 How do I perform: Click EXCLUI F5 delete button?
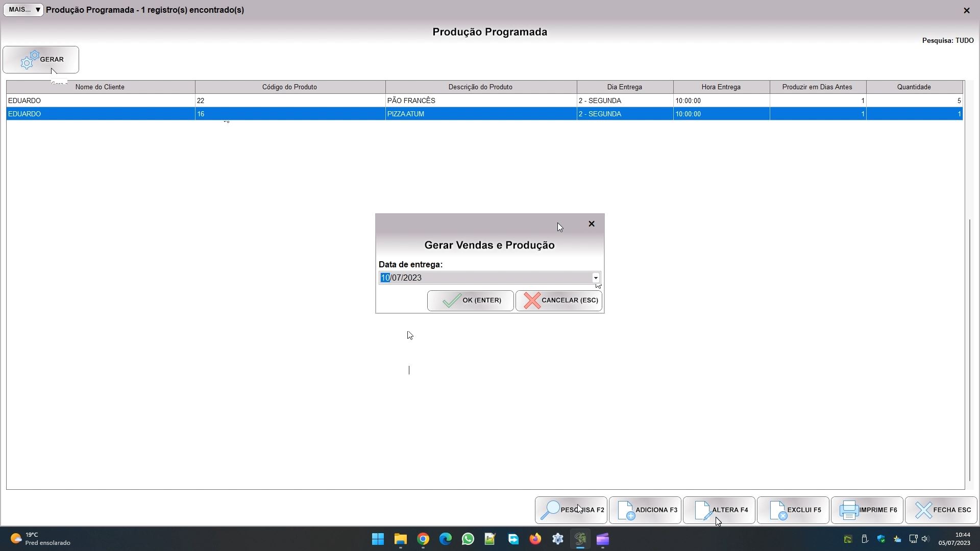[793, 510]
